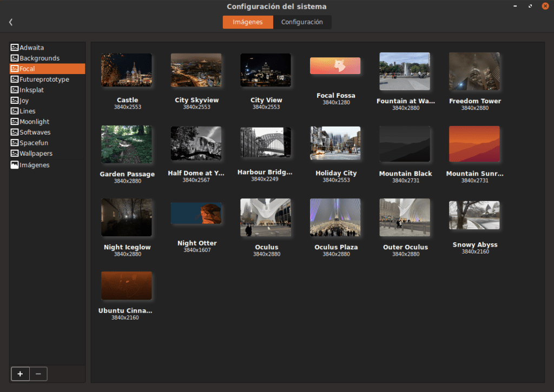Image resolution: width=554 pixels, height=392 pixels.
Task: Minimize the system settings window
Action: point(515,6)
